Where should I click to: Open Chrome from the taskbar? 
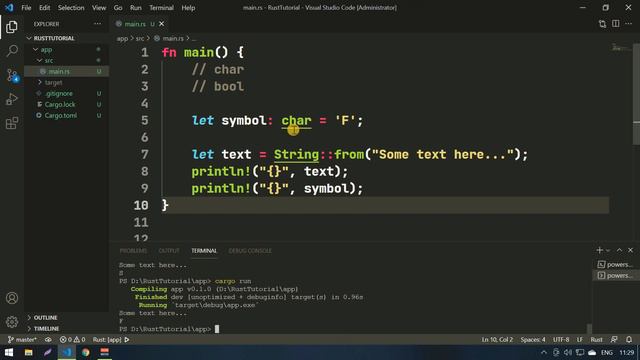click(x=85, y=352)
